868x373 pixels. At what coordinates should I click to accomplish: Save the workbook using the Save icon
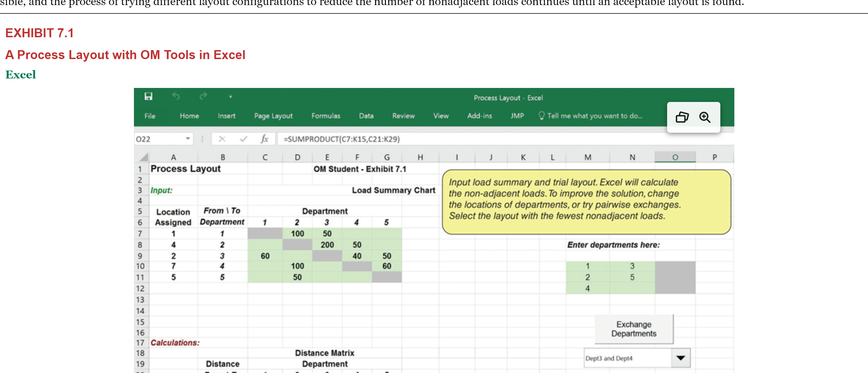click(x=148, y=97)
